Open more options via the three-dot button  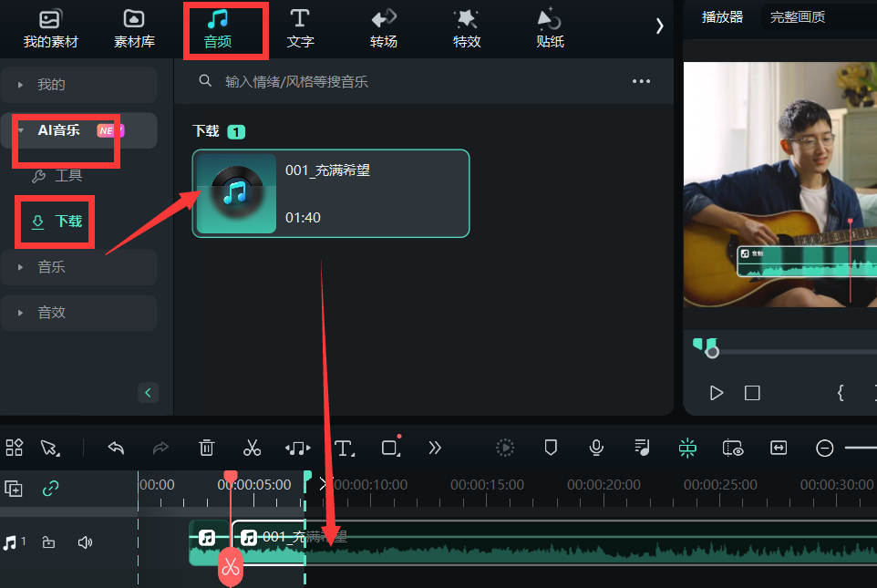[641, 81]
